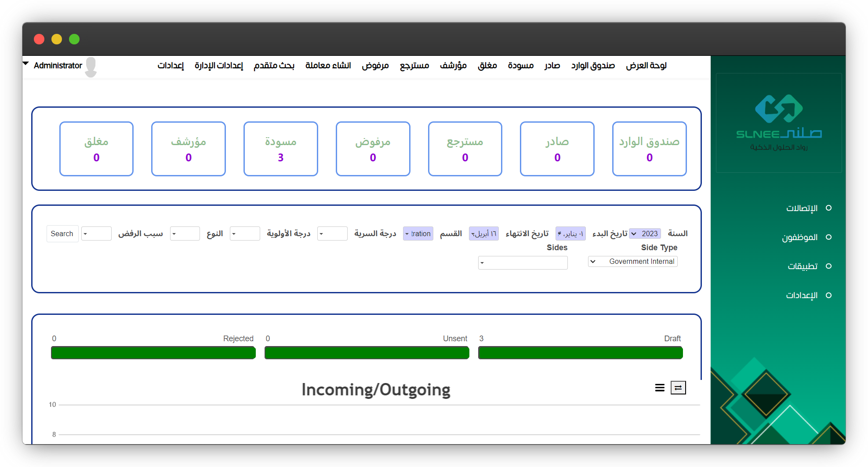Open the 2023 year dropdown

coord(645,233)
